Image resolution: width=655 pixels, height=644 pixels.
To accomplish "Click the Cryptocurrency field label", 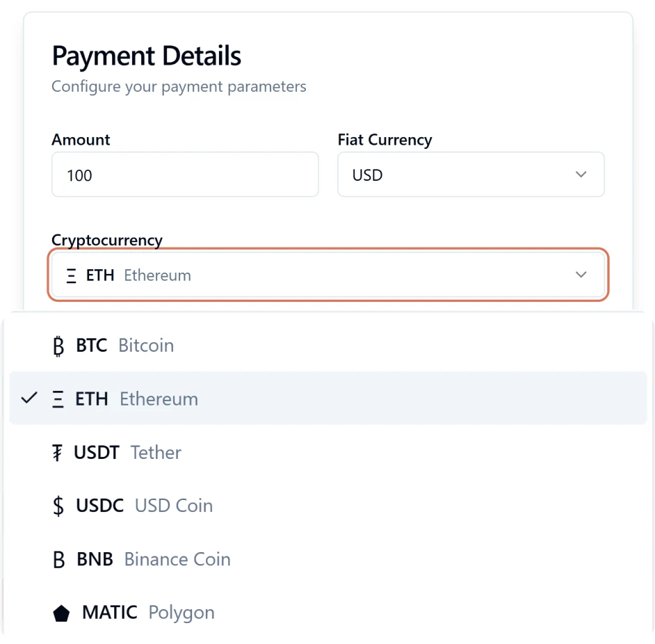I will click(106, 240).
